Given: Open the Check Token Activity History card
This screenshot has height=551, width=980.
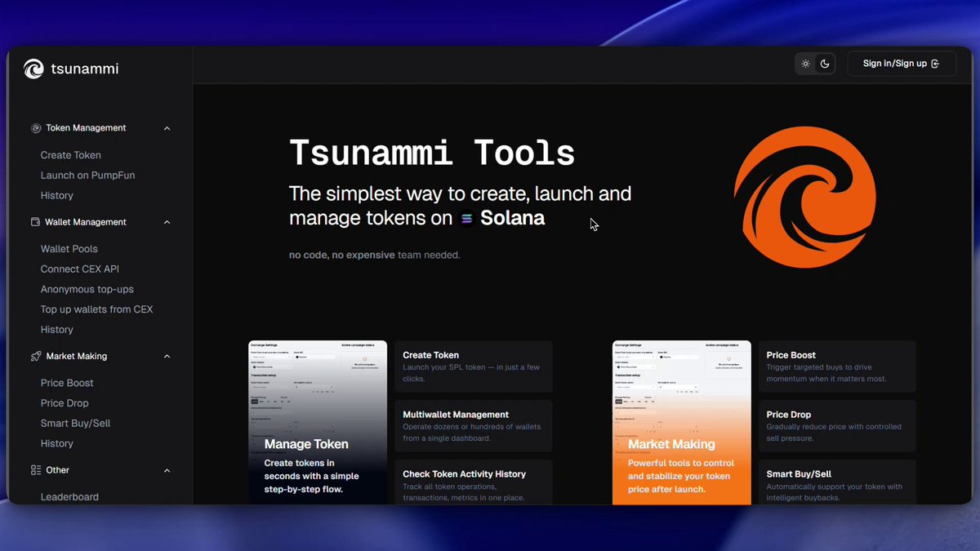Looking at the screenshot, I should pyautogui.click(x=474, y=482).
